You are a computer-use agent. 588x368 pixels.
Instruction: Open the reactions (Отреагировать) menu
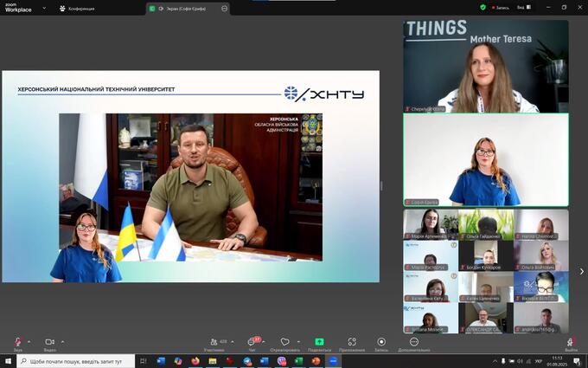tap(284, 343)
